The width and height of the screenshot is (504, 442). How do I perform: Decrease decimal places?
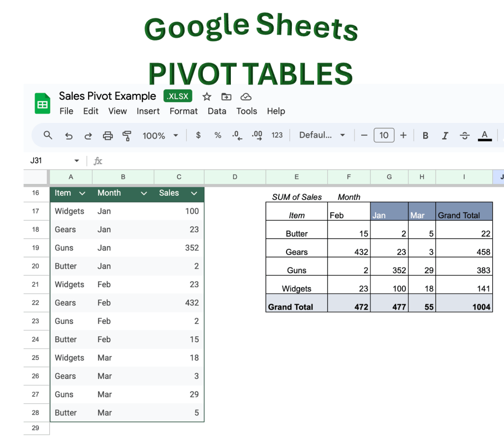(x=237, y=135)
